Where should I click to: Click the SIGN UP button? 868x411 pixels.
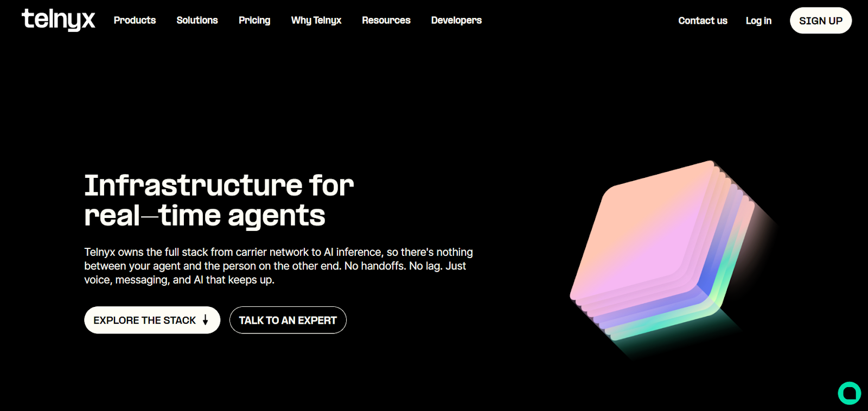click(821, 21)
